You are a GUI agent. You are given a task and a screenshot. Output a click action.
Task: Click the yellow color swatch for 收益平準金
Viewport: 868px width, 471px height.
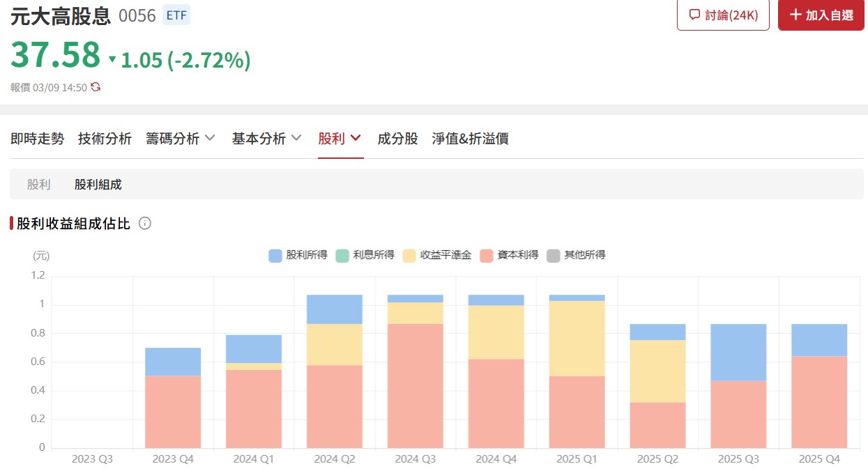pyautogui.click(x=409, y=255)
